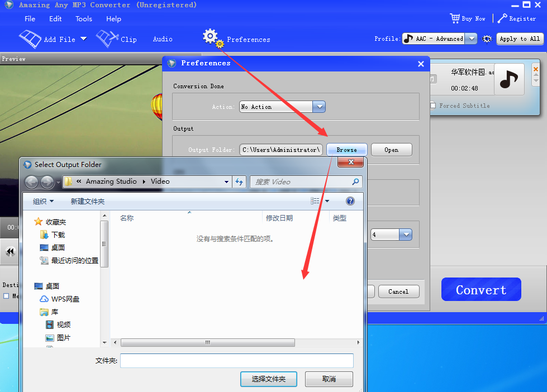Click Browse next to Output Folder

346,150
